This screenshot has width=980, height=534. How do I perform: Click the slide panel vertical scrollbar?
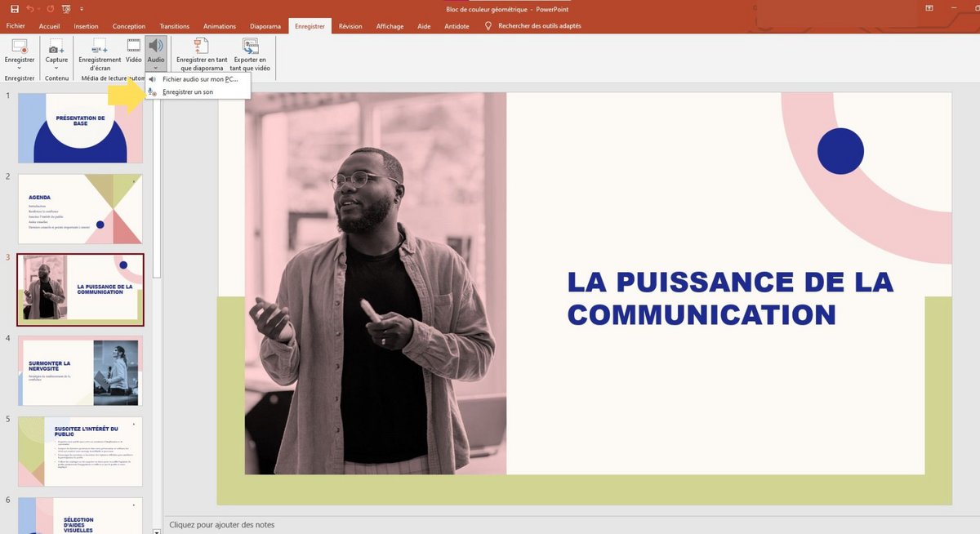(157, 188)
